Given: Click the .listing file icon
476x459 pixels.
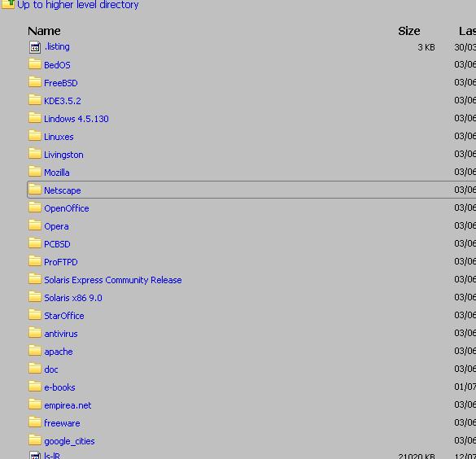Looking at the screenshot, I should point(35,47).
